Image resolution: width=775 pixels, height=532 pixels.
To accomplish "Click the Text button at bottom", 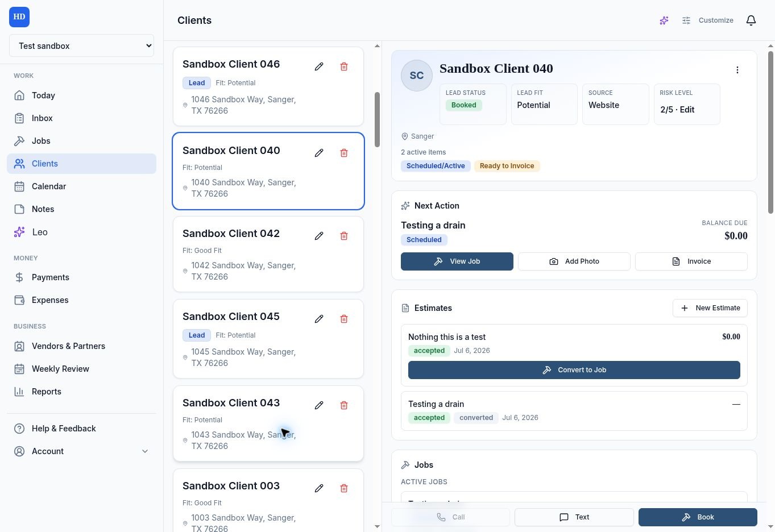I will tap(574, 517).
